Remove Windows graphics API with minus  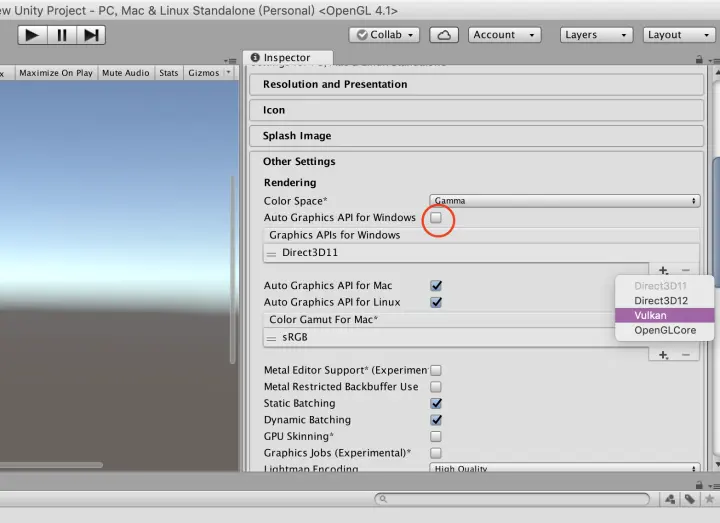point(686,270)
